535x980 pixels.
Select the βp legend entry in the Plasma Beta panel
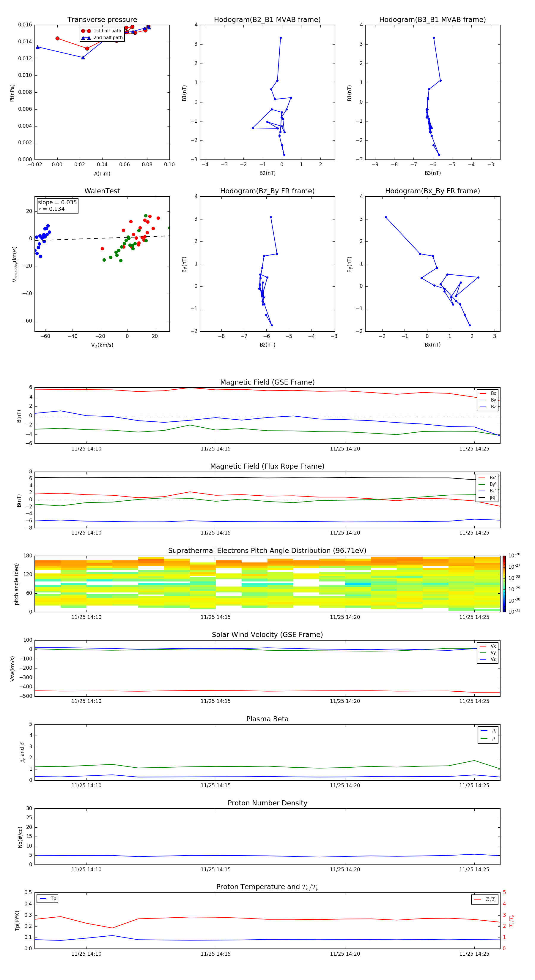pyautogui.click(x=488, y=731)
